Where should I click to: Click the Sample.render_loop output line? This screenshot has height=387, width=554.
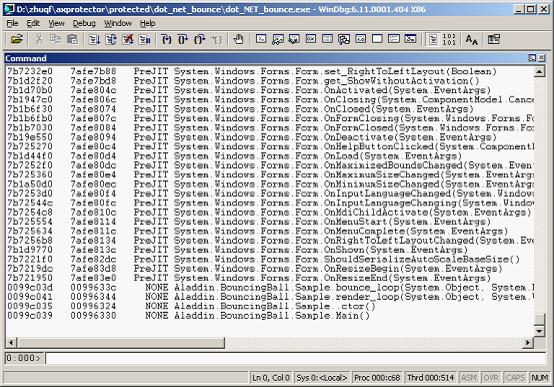point(270,297)
